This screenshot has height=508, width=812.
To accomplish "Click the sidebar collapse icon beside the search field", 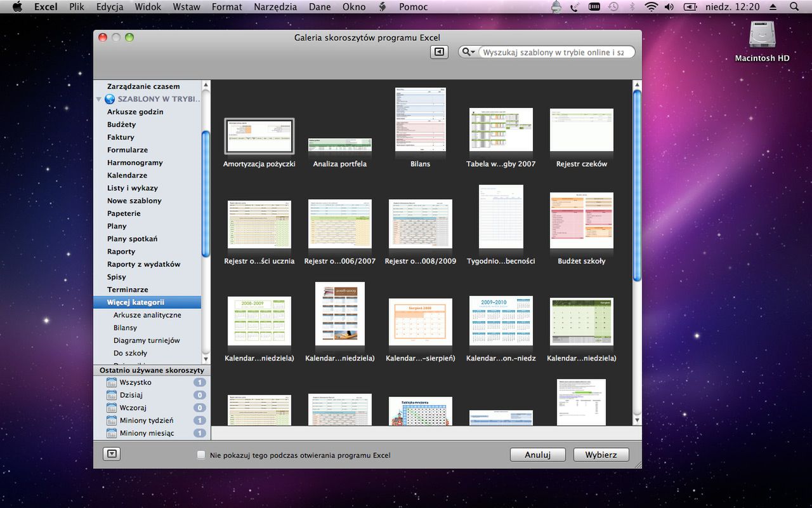I will 439,52.
